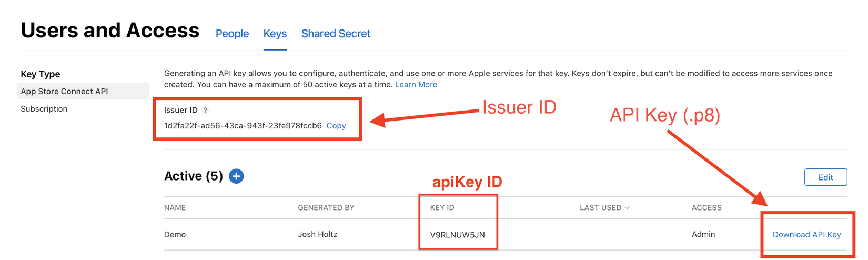Click the Edit button
868x260 pixels.
[x=825, y=177]
